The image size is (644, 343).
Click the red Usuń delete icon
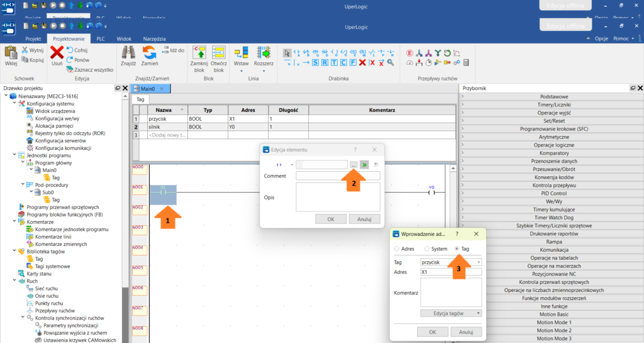57,53
